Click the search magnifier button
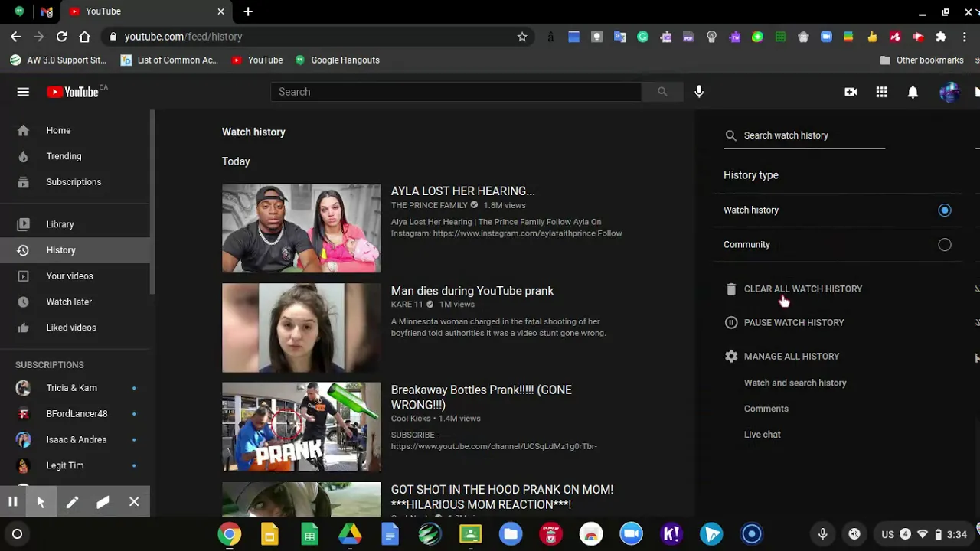980x551 pixels. pyautogui.click(x=662, y=92)
